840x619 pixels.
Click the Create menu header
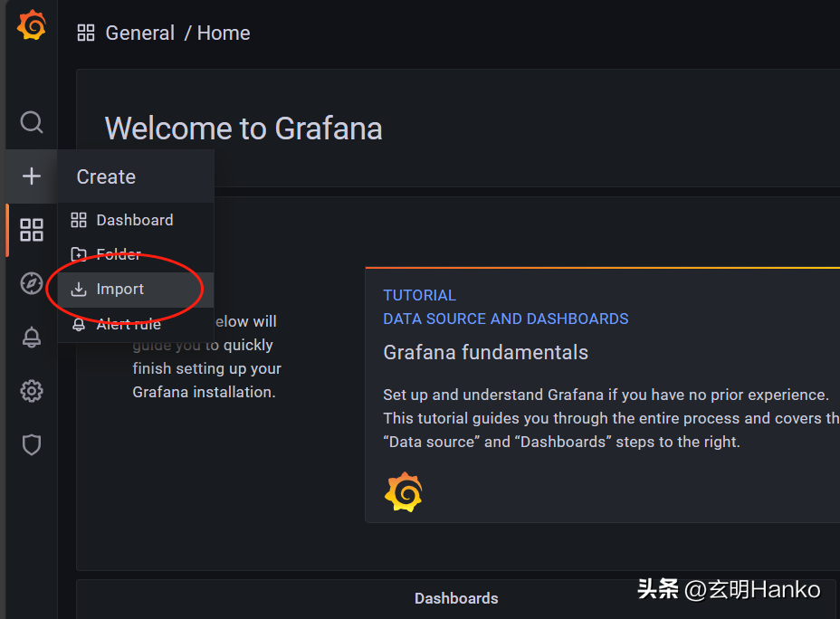(x=136, y=176)
